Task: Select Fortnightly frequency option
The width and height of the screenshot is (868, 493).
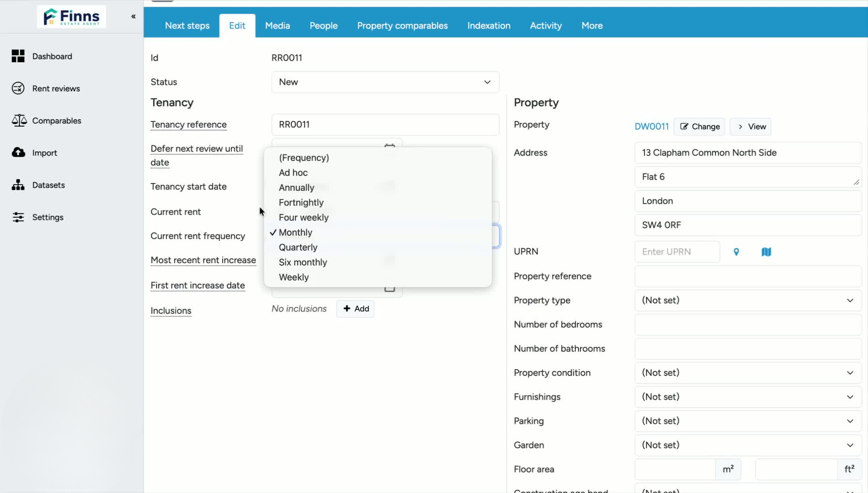Action: click(x=378, y=202)
